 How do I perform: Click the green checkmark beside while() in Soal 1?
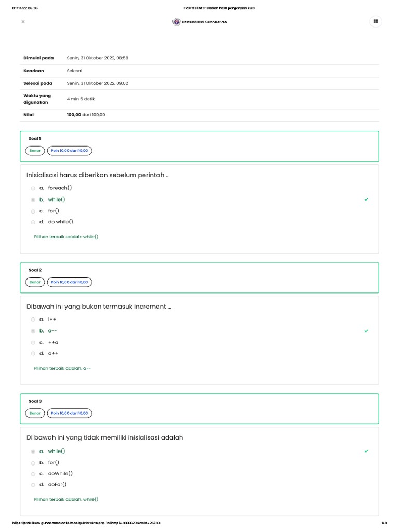366,199
